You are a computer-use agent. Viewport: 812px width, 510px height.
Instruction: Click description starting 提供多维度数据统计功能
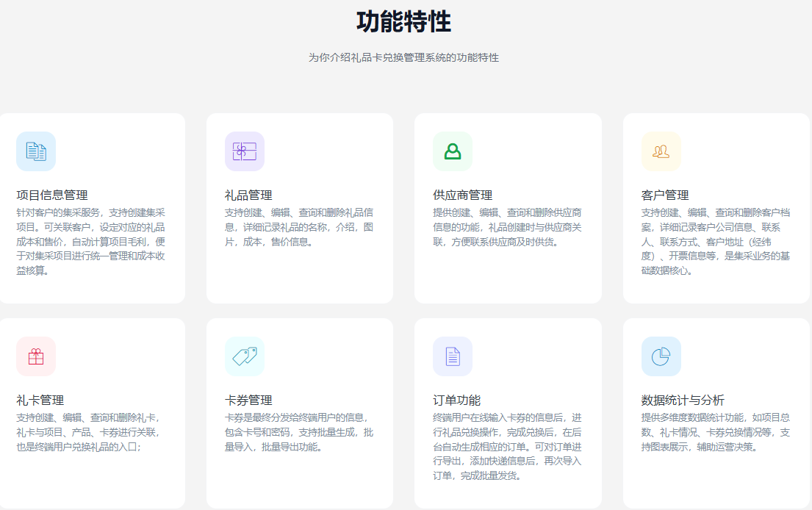716,432
